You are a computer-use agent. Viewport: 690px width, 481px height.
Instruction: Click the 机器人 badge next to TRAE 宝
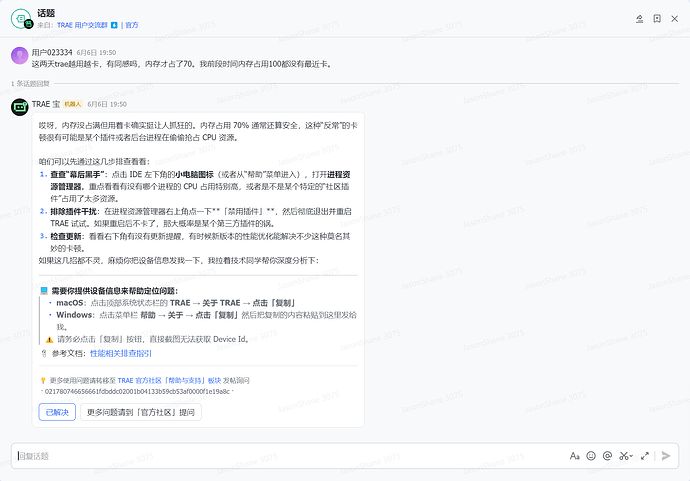[73, 104]
